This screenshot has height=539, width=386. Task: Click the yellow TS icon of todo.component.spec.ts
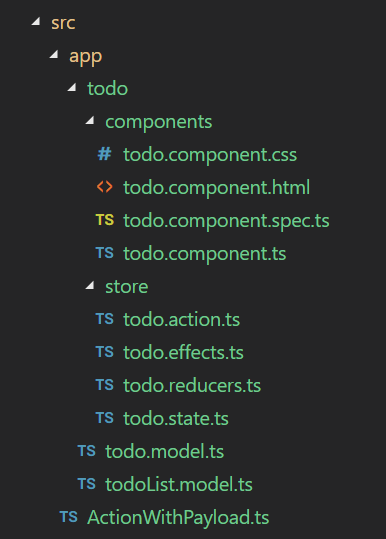104,220
